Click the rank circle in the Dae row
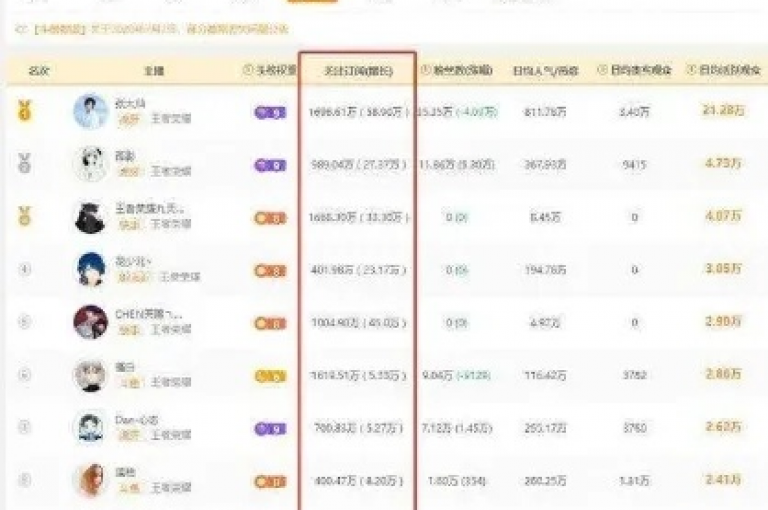768x510 pixels. coord(24,427)
